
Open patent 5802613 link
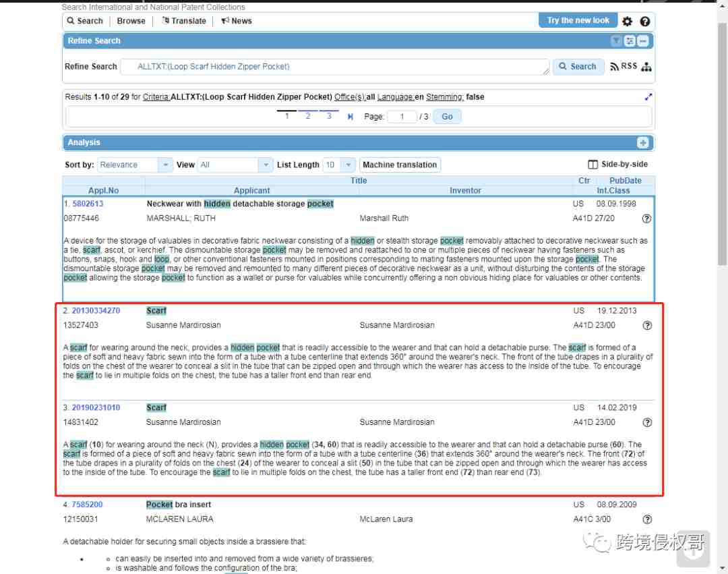pos(88,204)
